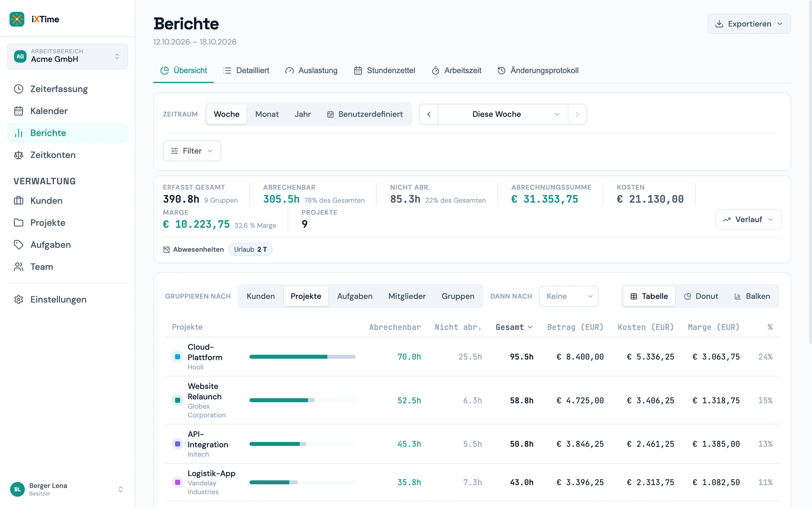Click the Berichte bar chart icon
Image resolution: width=812 pixels, height=508 pixels.
point(18,133)
